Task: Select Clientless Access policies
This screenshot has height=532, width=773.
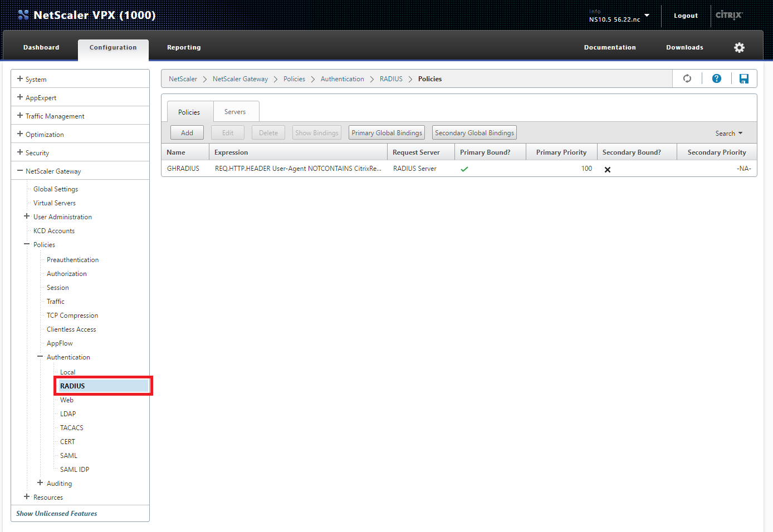Action: pos(71,329)
